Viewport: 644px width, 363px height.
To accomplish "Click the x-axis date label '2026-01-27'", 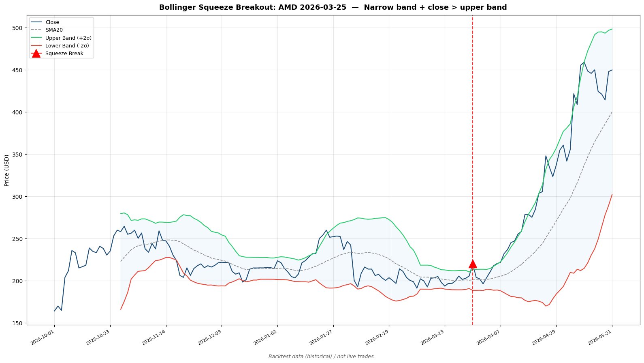I will (322, 337).
